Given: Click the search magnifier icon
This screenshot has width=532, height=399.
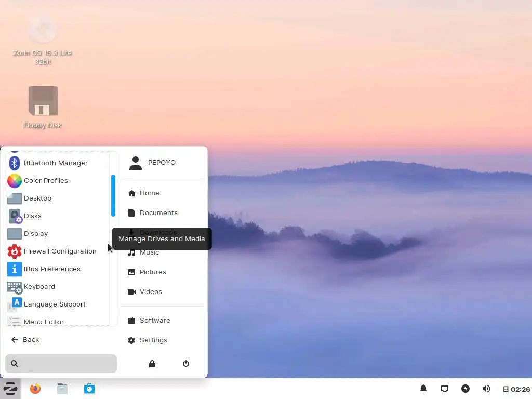Looking at the screenshot, I should tap(14, 364).
